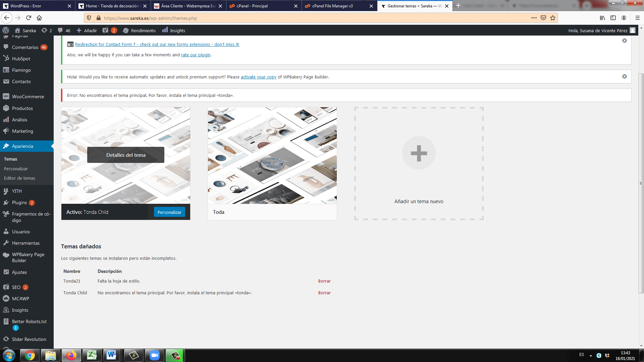Click the Añadir plus icon in admin bar

tap(79, 31)
